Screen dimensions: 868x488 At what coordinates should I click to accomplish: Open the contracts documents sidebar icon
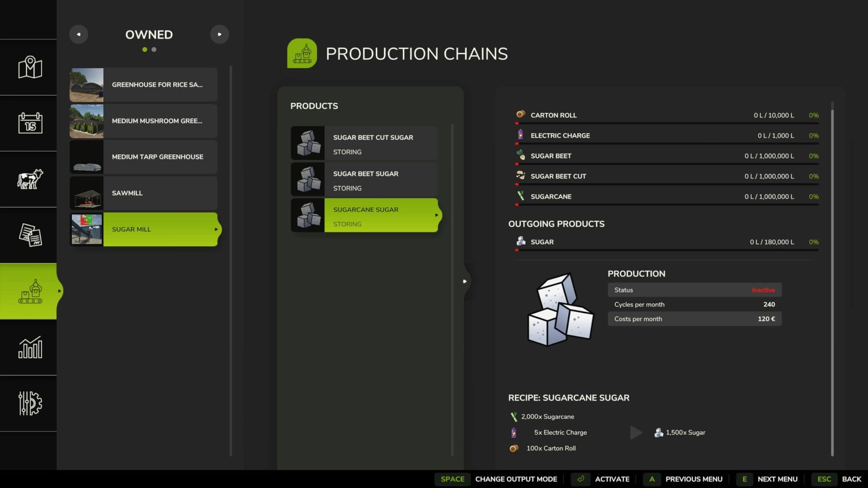30,235
